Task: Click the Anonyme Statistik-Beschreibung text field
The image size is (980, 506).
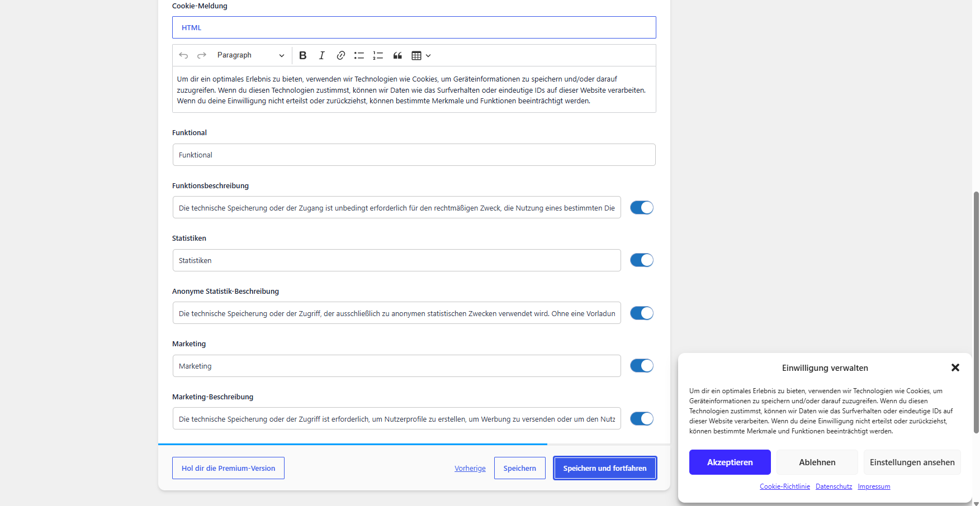Action: [x=397, y=313]
